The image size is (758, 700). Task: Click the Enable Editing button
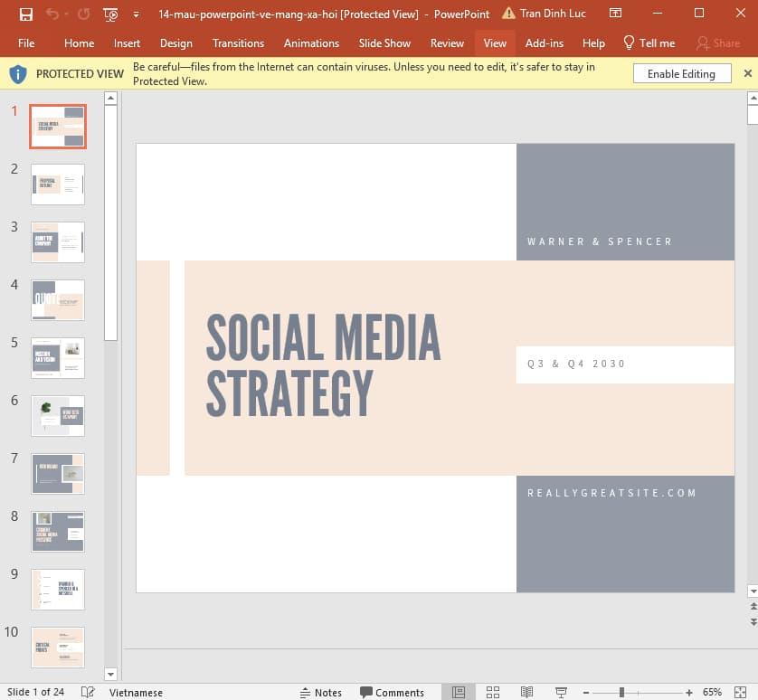[682, 73]
